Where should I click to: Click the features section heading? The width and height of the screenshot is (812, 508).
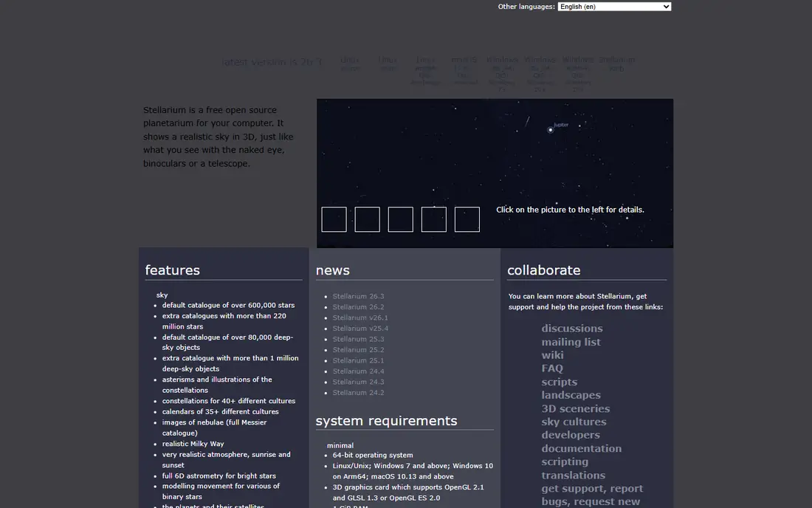click(173, 270)
